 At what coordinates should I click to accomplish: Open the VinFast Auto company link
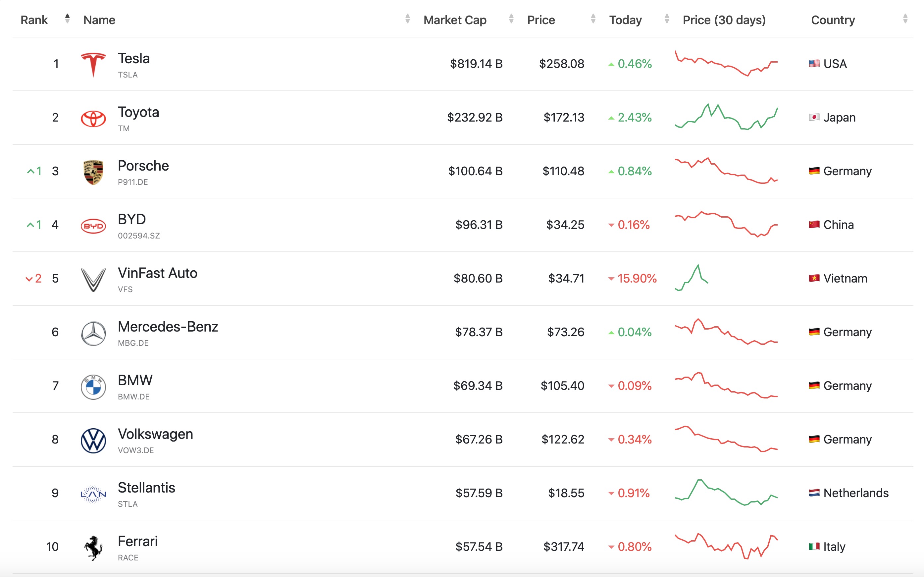157,273
